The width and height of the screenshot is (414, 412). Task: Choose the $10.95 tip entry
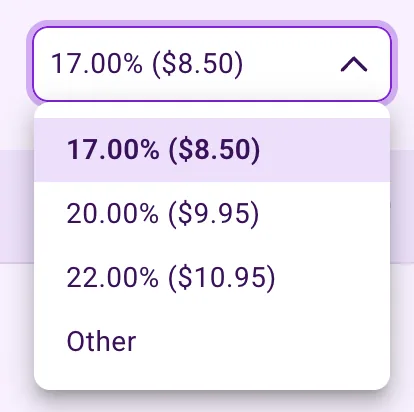[x=212, y=277]
